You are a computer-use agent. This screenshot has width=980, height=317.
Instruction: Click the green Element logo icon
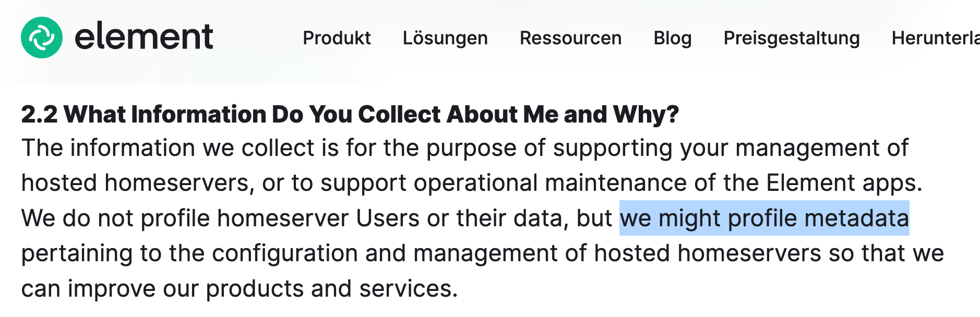tap(42, 38)
